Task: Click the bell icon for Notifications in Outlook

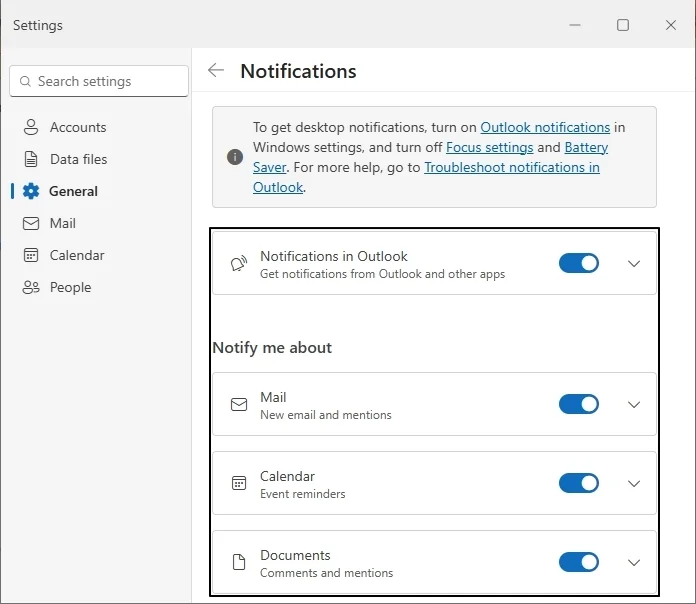Action: click(x=239, y=264)
